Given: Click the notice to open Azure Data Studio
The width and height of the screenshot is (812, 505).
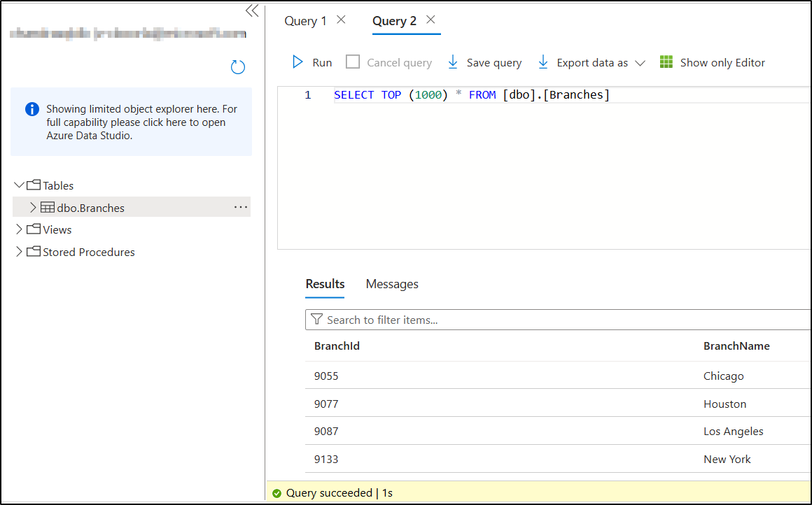Looking at the screenshot, I should (131, 122).
